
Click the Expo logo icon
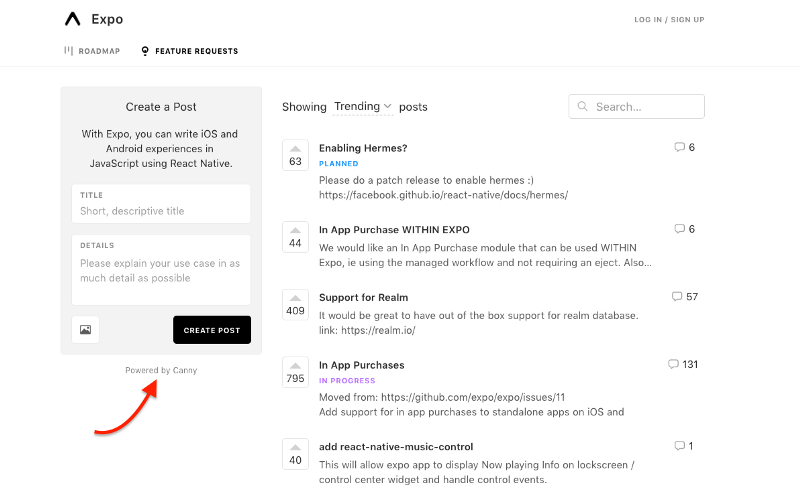[x=72, y=19]
